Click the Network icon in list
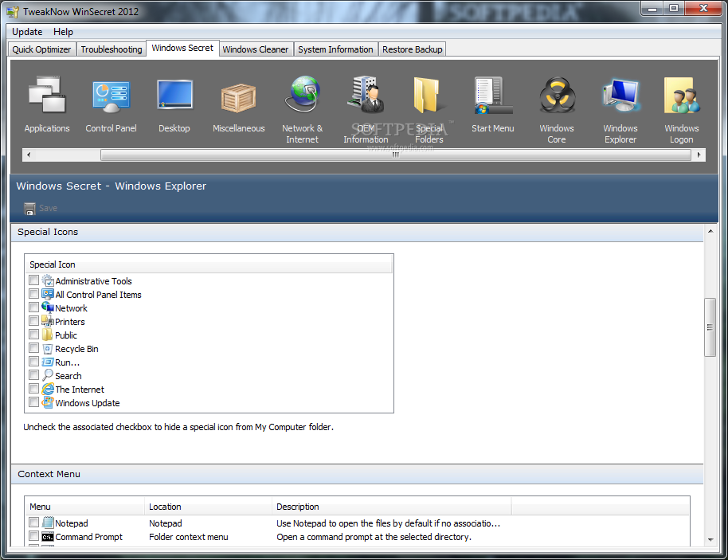The width and height of the screenshot is (728, 560). pyautogui.click(x=47, y=307)
